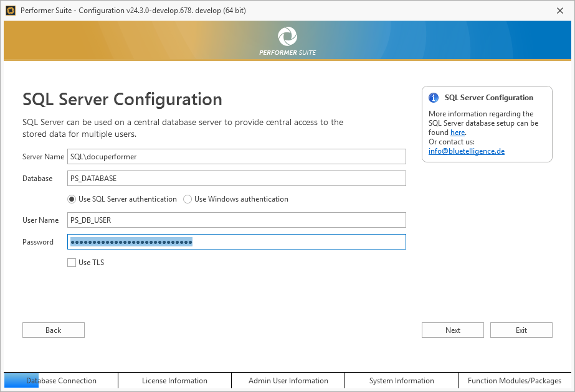
Task: Click into the Server Name field
Action: (x=237, y=157)
